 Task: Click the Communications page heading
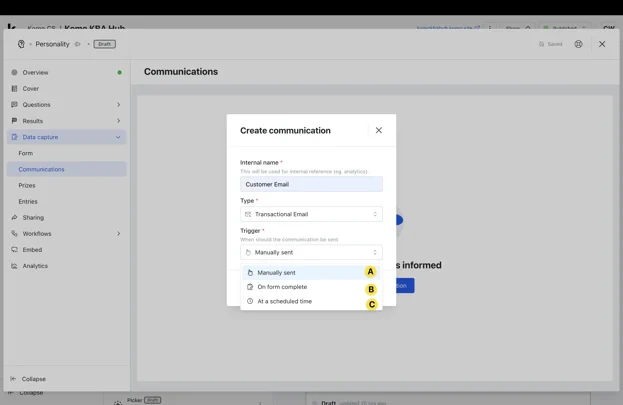(181, 72)
